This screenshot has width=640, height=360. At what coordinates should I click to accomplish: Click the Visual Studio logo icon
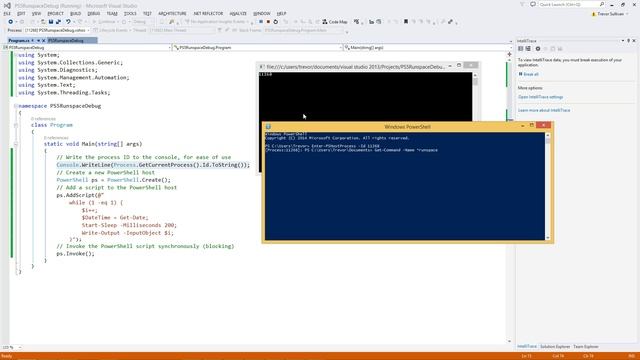coord(7,5)
